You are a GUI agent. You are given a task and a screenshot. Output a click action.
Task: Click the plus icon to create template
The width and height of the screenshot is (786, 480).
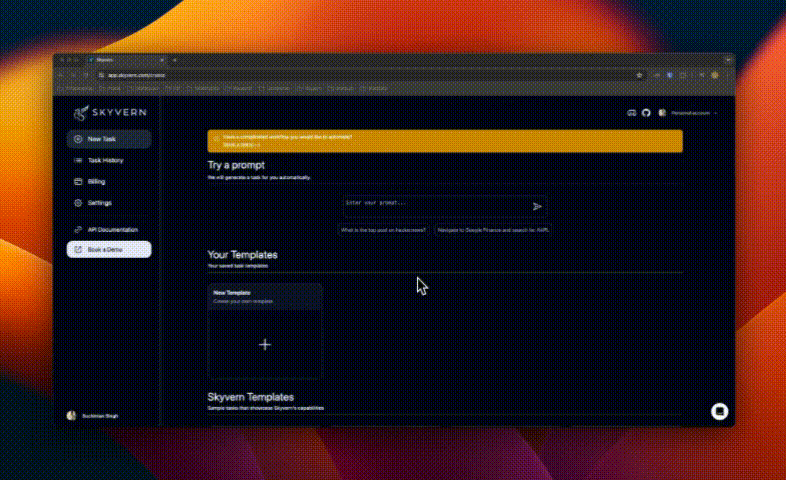point(265,344)
